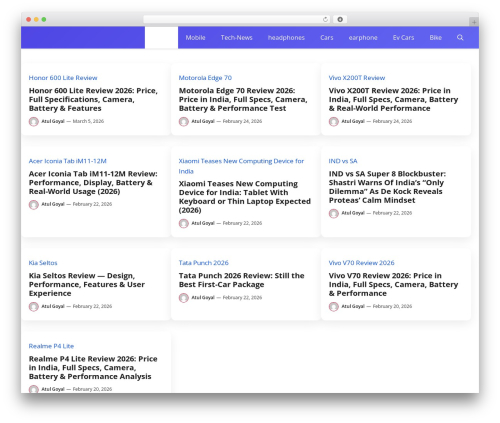Screen dimensions: 500x423
Task: Open the Cars menu item
Action: pyautogui.click(x=327, y=38)
